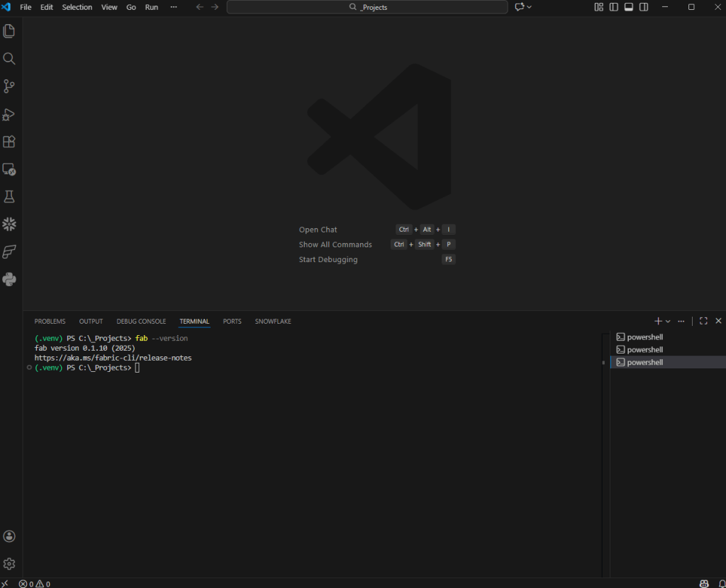This screenshot has height=588, width=726.
Task: Open the Run and Debug view
Action: 9,114
